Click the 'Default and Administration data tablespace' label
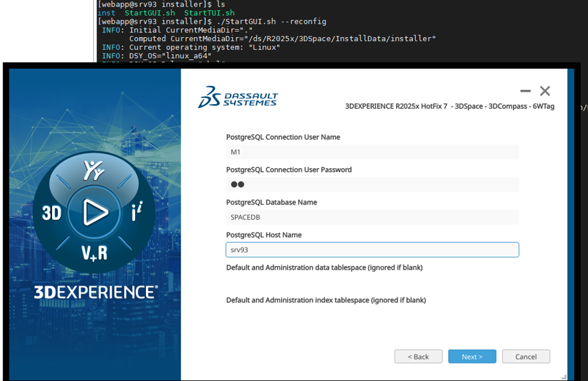 tap(324, 268)
